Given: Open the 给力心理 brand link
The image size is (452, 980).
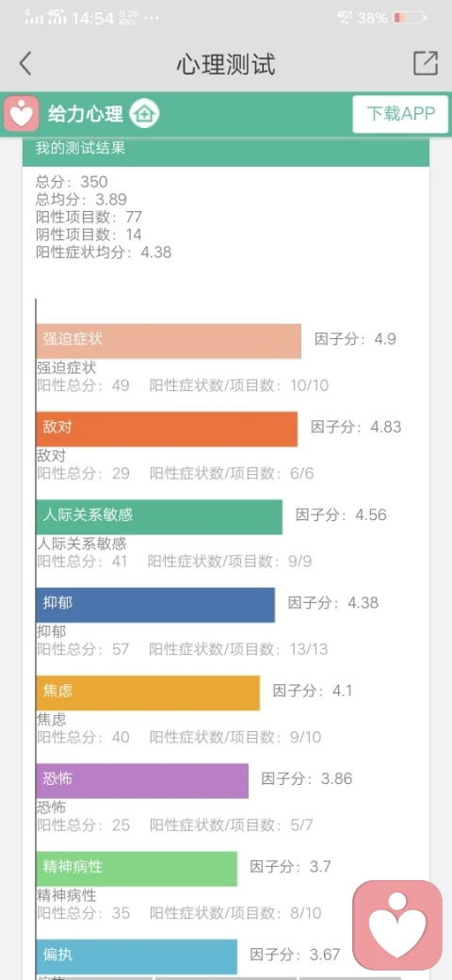Looking at the screenshot, I should tap(86, 114).
